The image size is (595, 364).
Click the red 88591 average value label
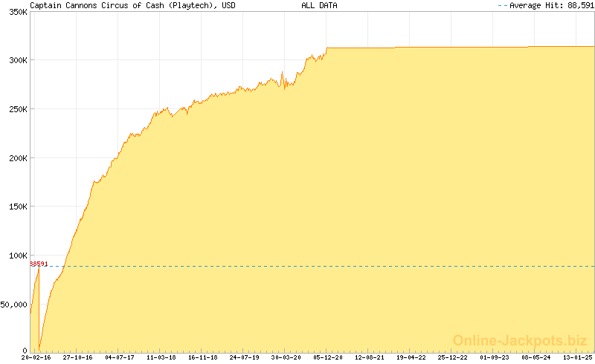[39, 264]
